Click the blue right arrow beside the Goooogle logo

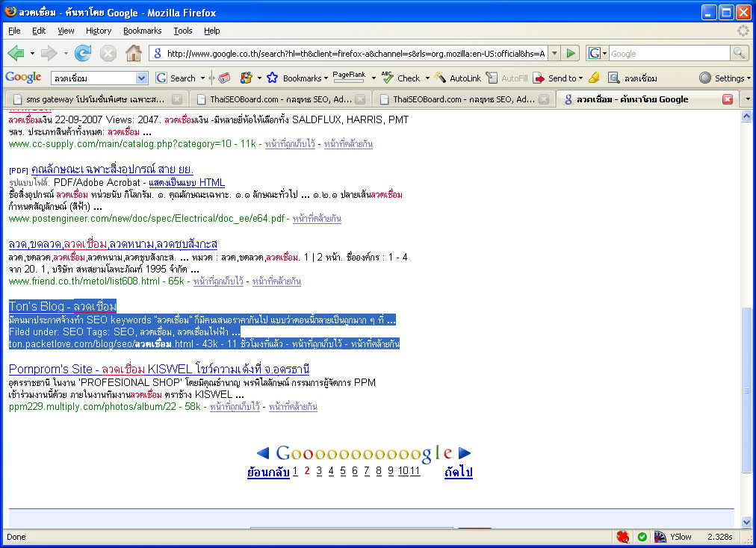pos(464,452)
